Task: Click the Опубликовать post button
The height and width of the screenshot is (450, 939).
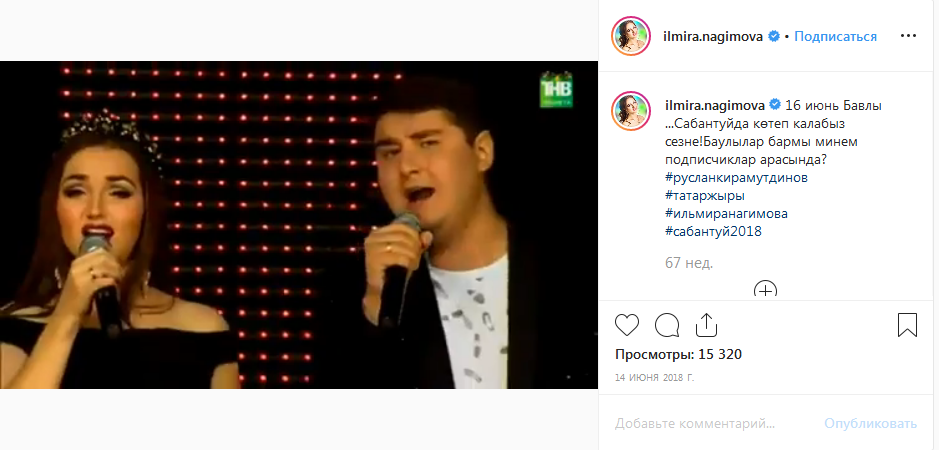Action: (870, 424)
